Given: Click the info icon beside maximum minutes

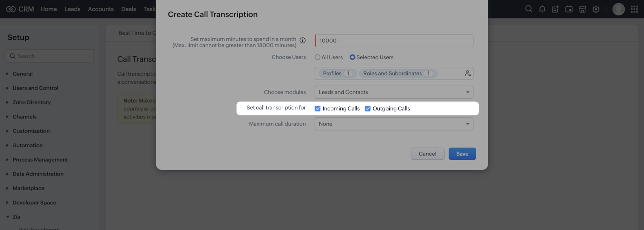Looking at the screenshot, I should 303,40.
